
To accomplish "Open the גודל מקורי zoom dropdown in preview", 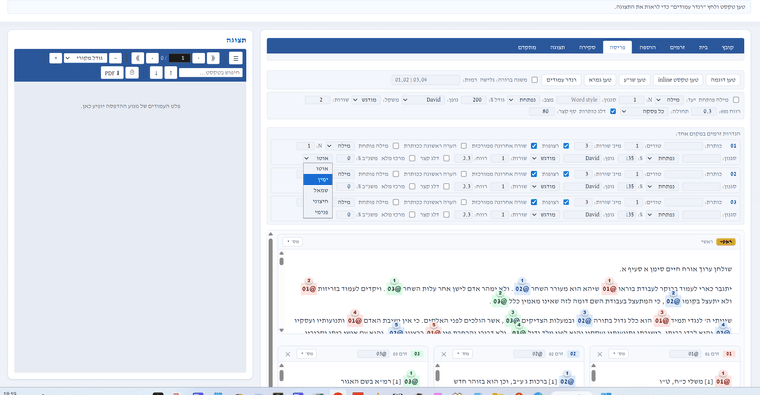I will click(x=85, y=58).
